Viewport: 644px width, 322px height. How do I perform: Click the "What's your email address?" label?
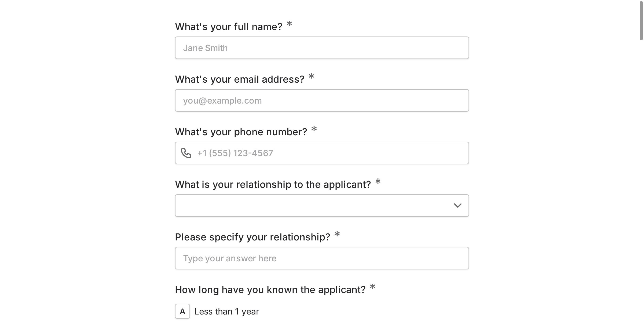point(240,79)
